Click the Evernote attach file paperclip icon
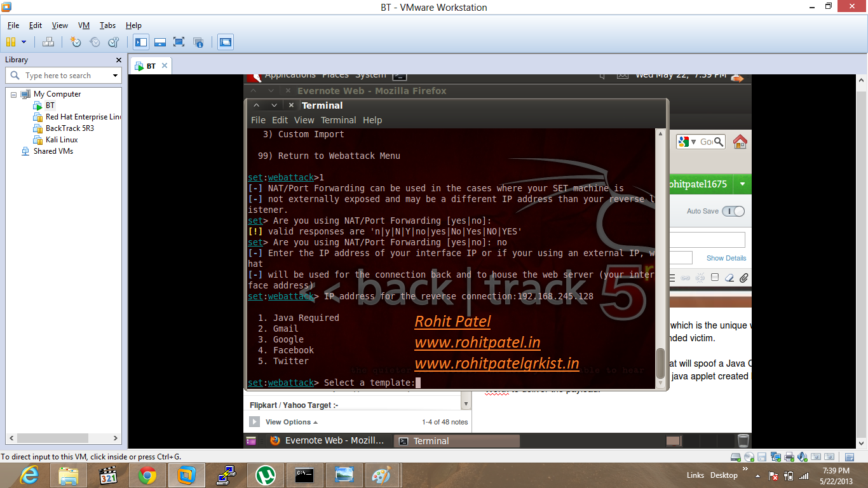The height and width of the screenshot is (488, 868). point(743,278)
